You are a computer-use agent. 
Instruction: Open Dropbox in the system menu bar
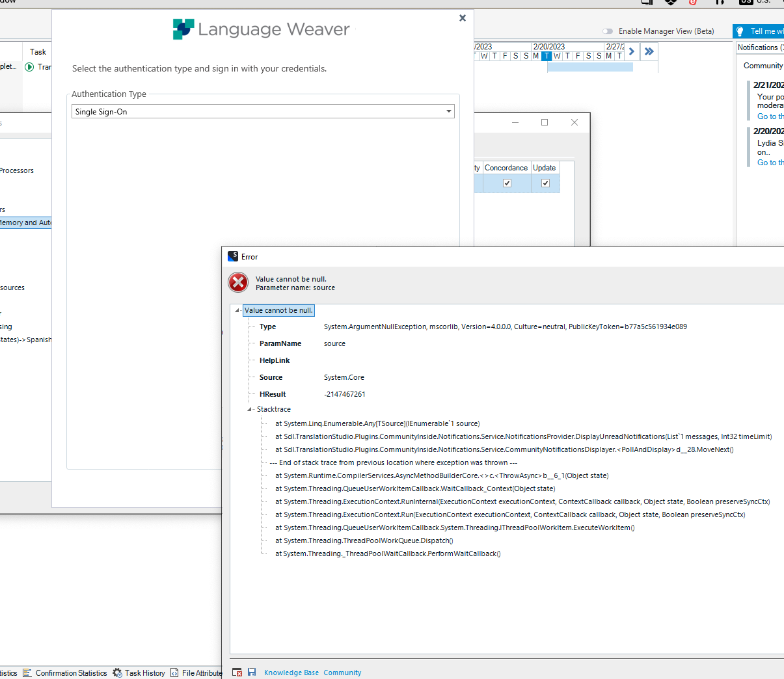670,2
